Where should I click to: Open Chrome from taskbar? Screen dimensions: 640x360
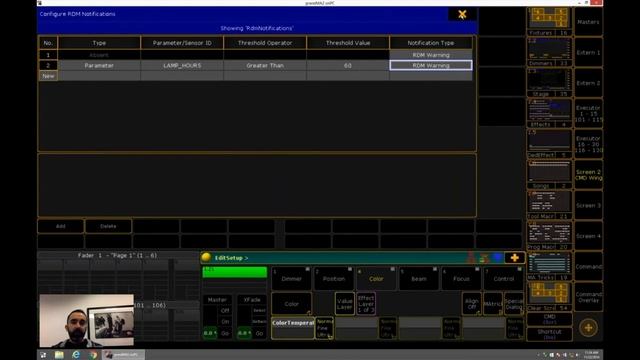click(x=93, y=355)
